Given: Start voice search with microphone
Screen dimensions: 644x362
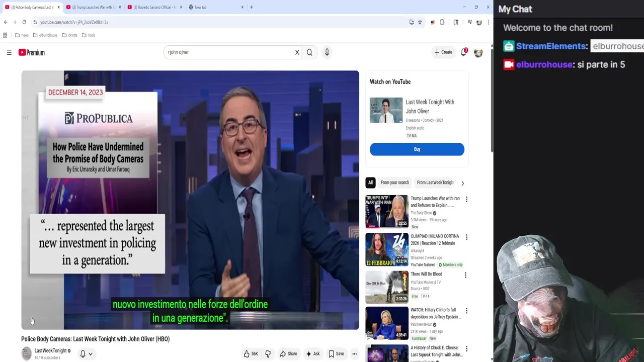Looking at the screenshot, I should 327,52.
